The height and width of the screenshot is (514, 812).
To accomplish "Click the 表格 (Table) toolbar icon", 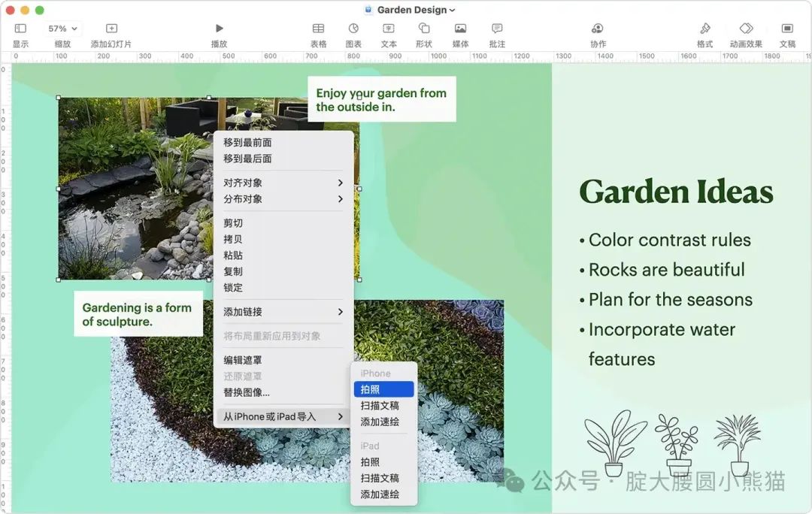I will [x=318, y=29].
